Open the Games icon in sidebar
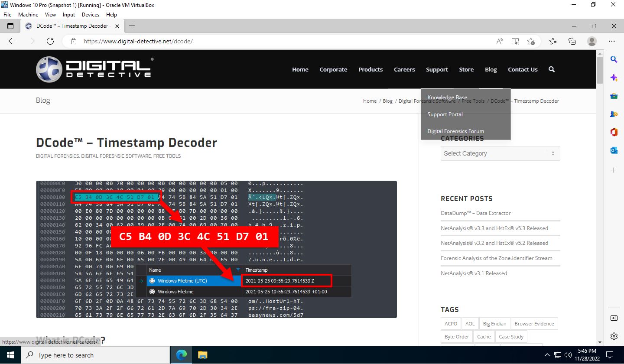The image size is (624, 364). pos(614,114)
